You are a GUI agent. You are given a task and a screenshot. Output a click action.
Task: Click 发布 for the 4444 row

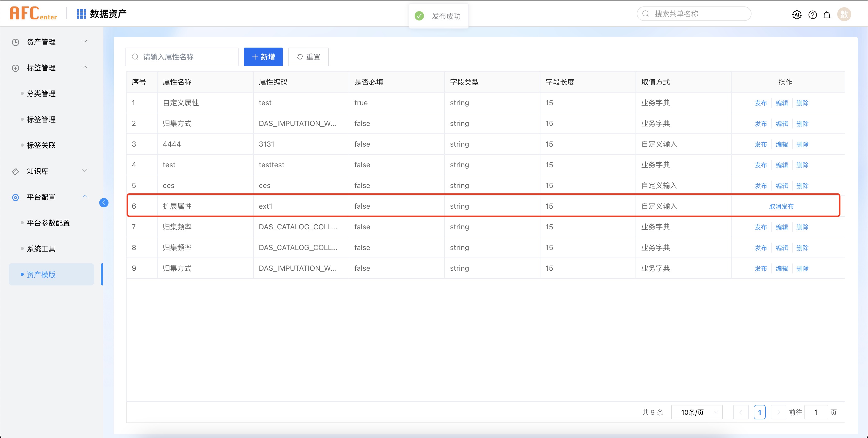pos(761,144)
